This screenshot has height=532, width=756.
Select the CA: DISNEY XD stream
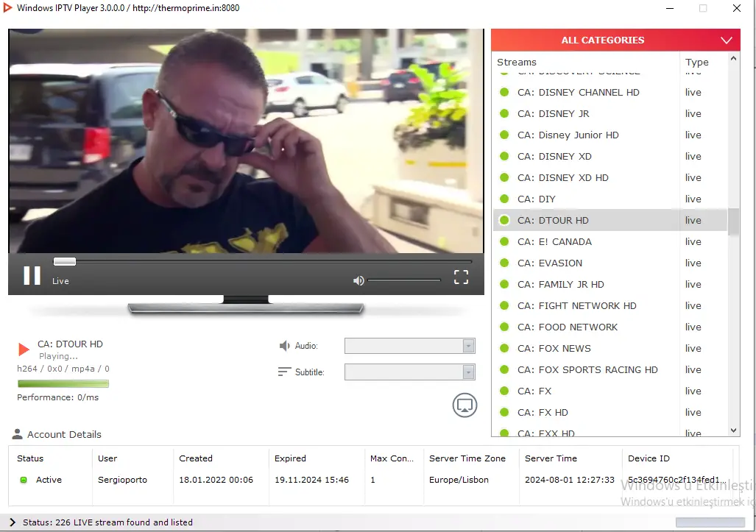(610, 156)
